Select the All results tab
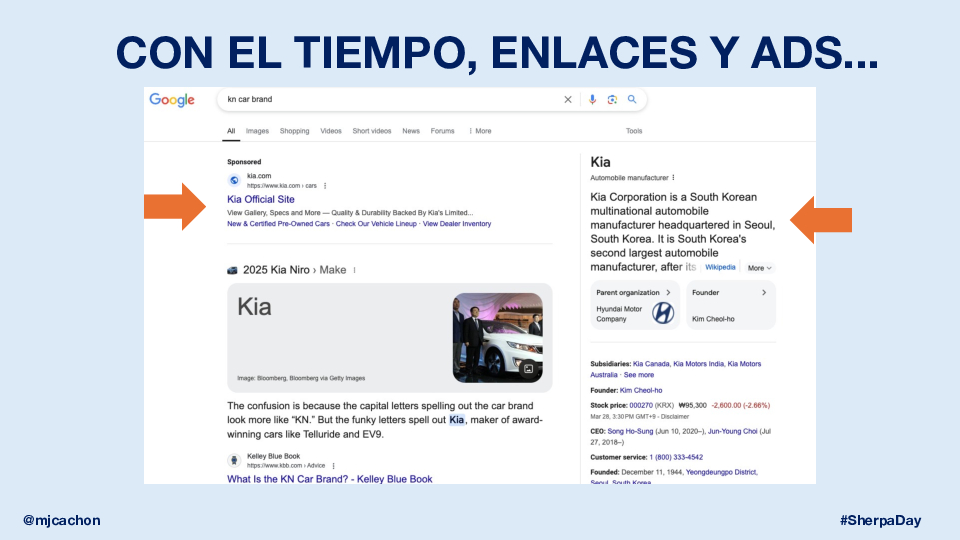 (231, 131)
